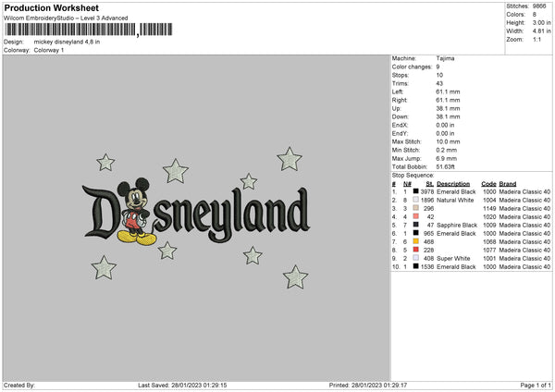Screen dimensions: 555x392
Task: Select the Super White color swatch
Action: pos(416,258)
